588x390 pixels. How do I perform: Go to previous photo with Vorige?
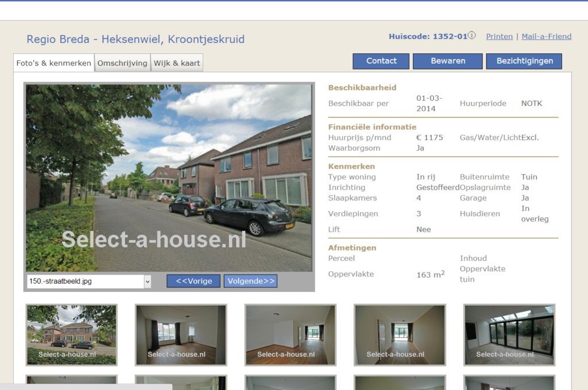tap(194, 281)
